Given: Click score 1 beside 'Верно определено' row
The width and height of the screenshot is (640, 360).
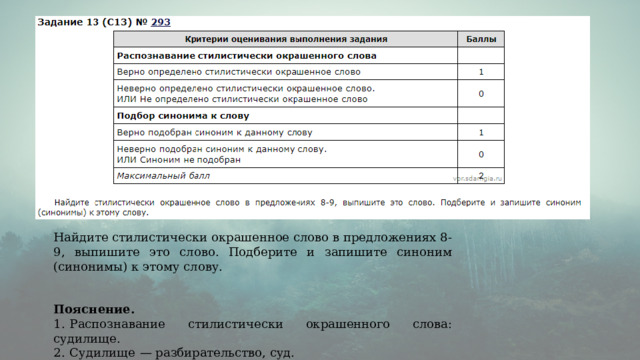Looking at the screenshot, I should tap(481, 72).
